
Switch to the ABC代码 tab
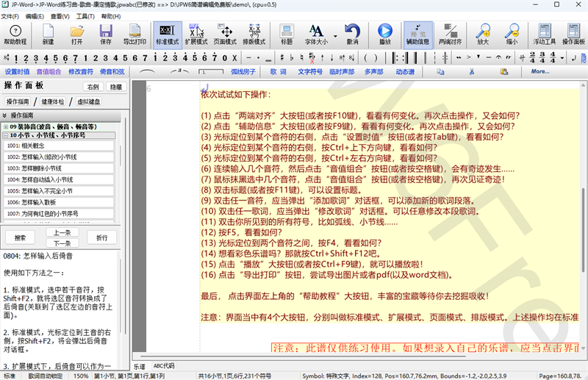coord(164,365)
